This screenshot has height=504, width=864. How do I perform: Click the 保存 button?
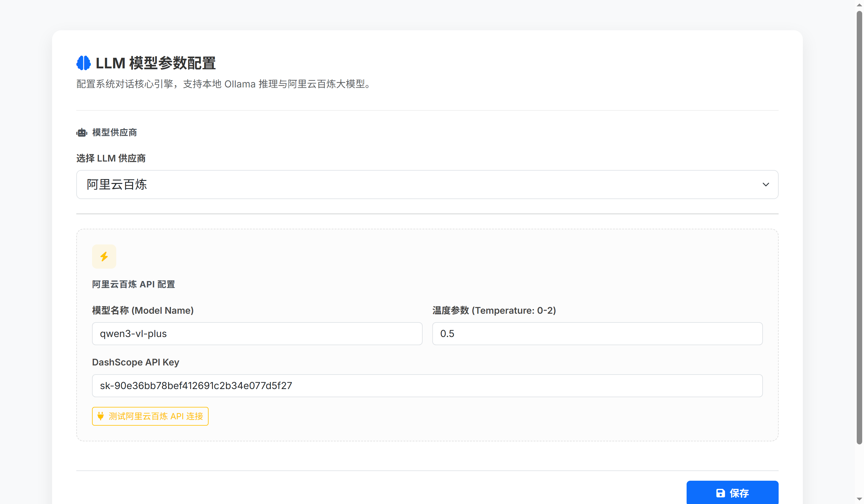coord(732,493)
